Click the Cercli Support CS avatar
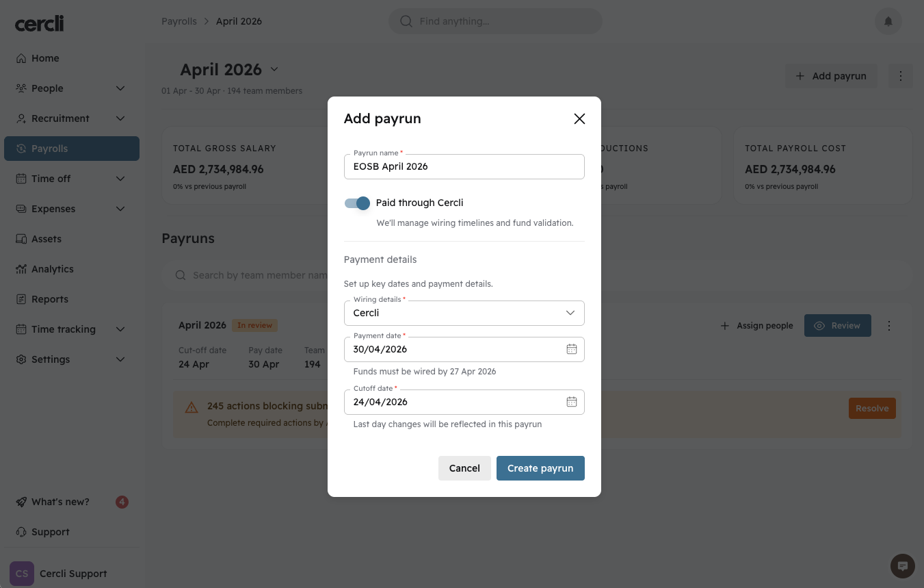 click(x=22, y=574)
